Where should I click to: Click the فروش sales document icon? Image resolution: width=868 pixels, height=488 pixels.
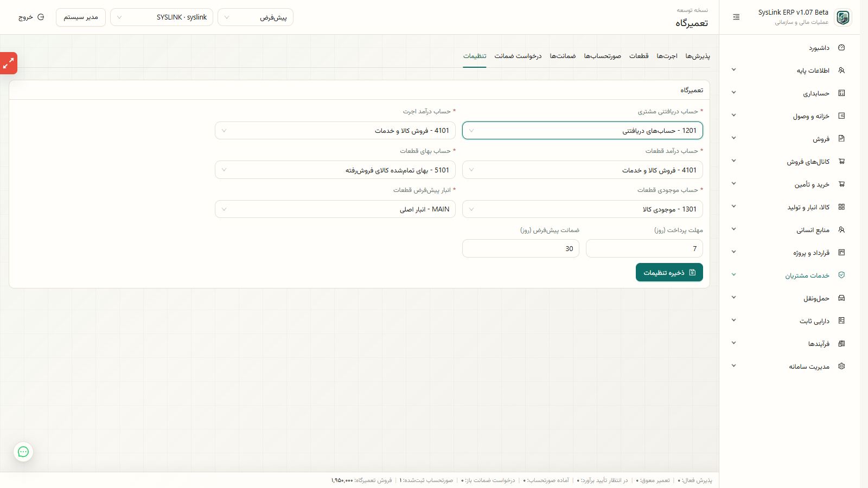tap(841, 139)
